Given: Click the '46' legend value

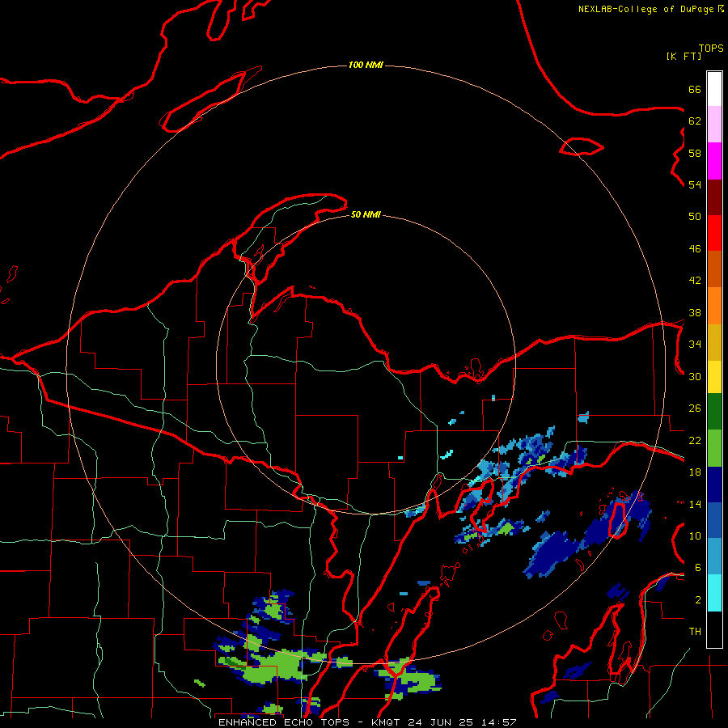Looking at the screenshot, I should [x=695, y=249].
